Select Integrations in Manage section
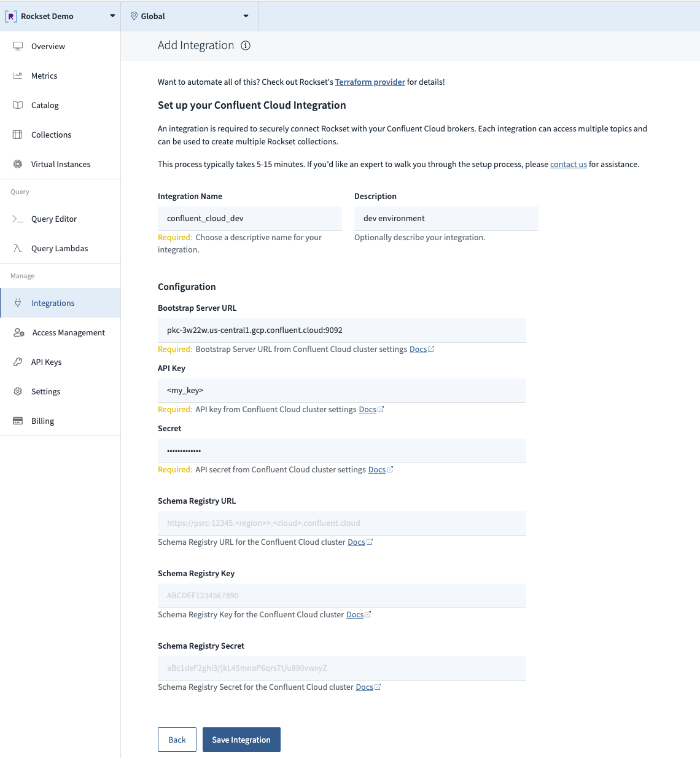The height and width of the screenshot is (758, 700). point(60,303)
